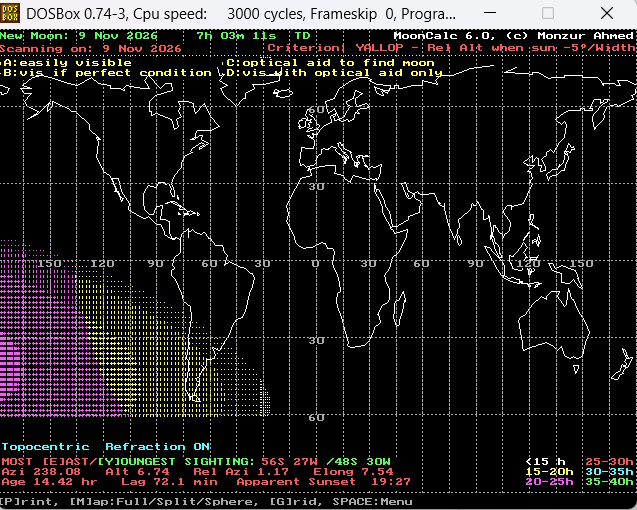
Task: Click the '90' longitude label in Indian Ocean
Action: click(x=475, y=264)
